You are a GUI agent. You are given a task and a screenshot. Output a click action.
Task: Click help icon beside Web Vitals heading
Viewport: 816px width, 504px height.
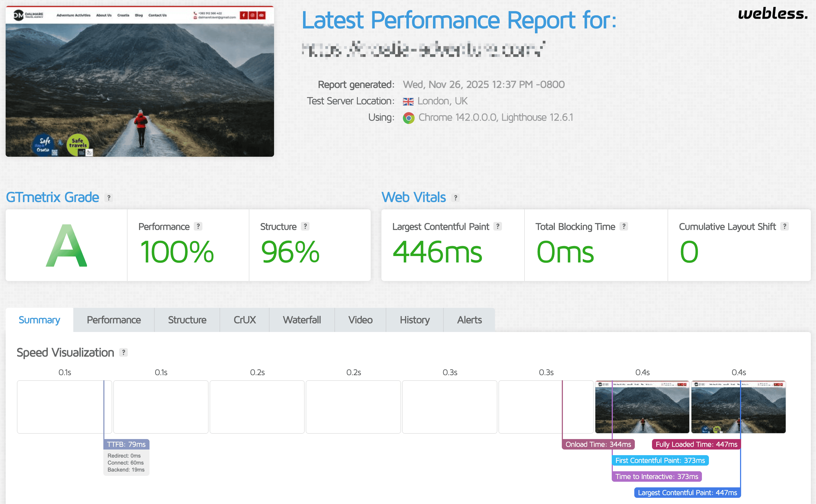coord(455,198)
